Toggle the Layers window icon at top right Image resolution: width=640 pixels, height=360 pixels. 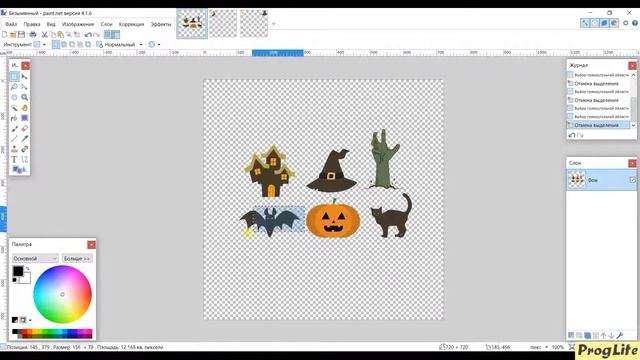pos(604,23)
